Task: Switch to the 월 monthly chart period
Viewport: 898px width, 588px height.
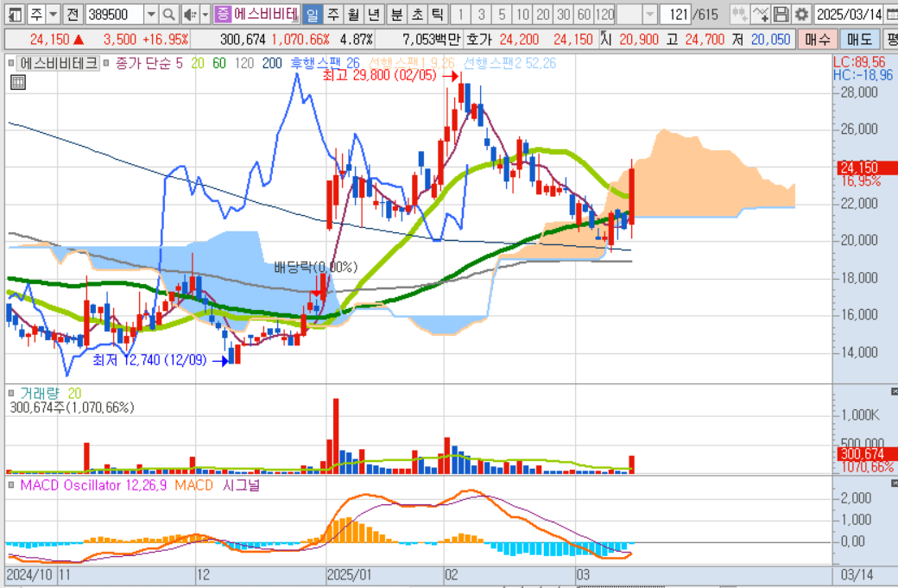Action: 353,15
